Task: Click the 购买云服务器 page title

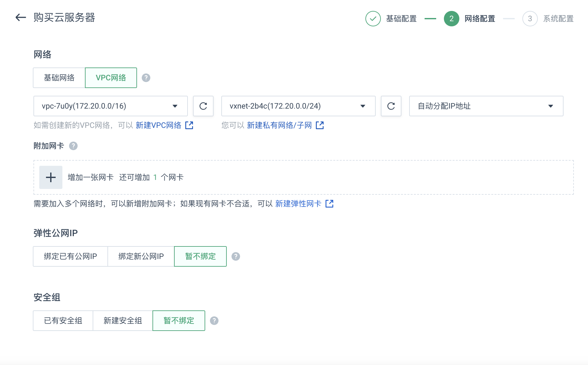Action: (x=64, y=17)
